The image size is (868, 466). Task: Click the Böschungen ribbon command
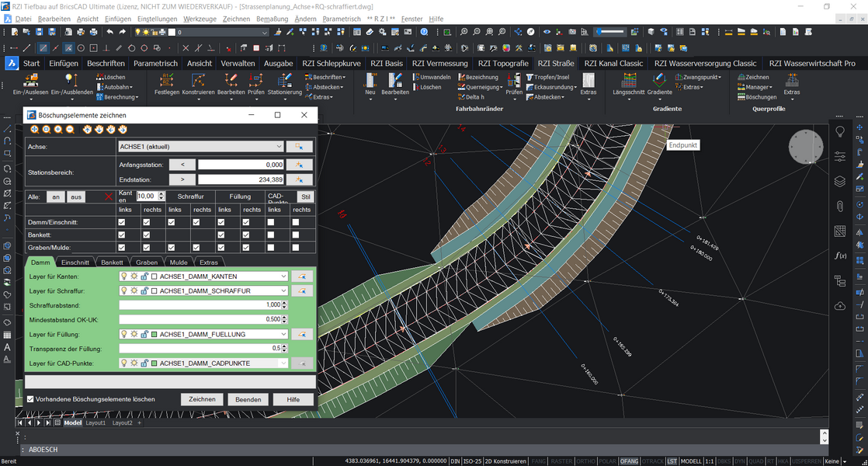pos(757,97)
